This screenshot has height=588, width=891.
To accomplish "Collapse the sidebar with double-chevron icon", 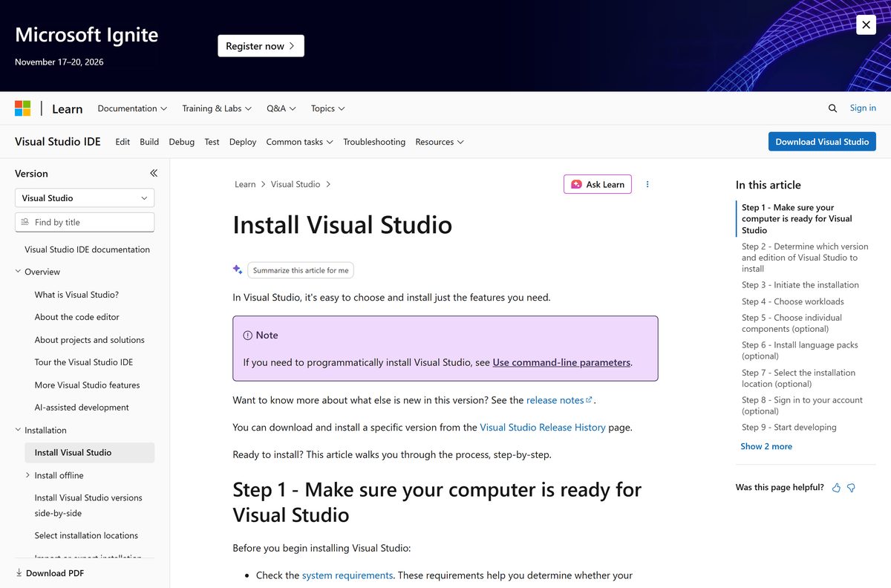I will point(154,173).
